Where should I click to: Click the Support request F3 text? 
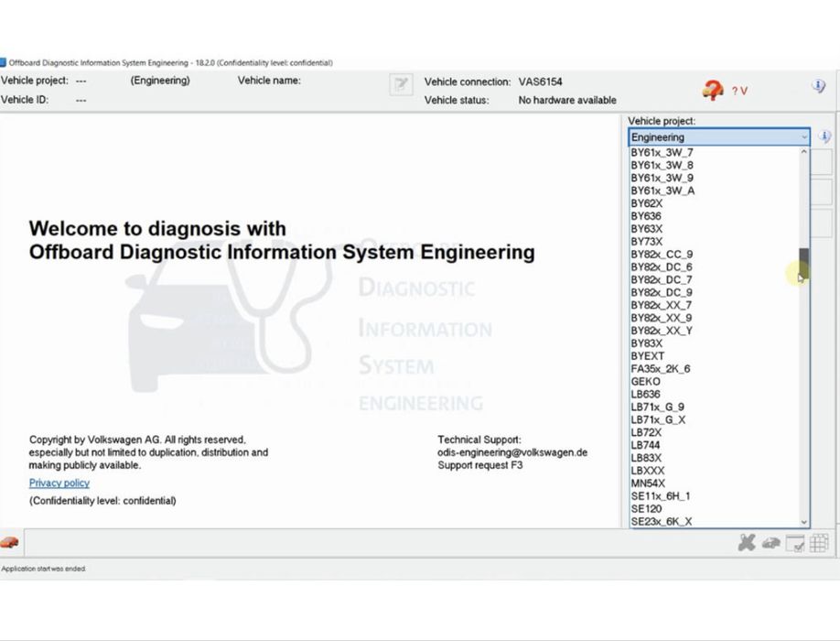(x=480, y=465)
